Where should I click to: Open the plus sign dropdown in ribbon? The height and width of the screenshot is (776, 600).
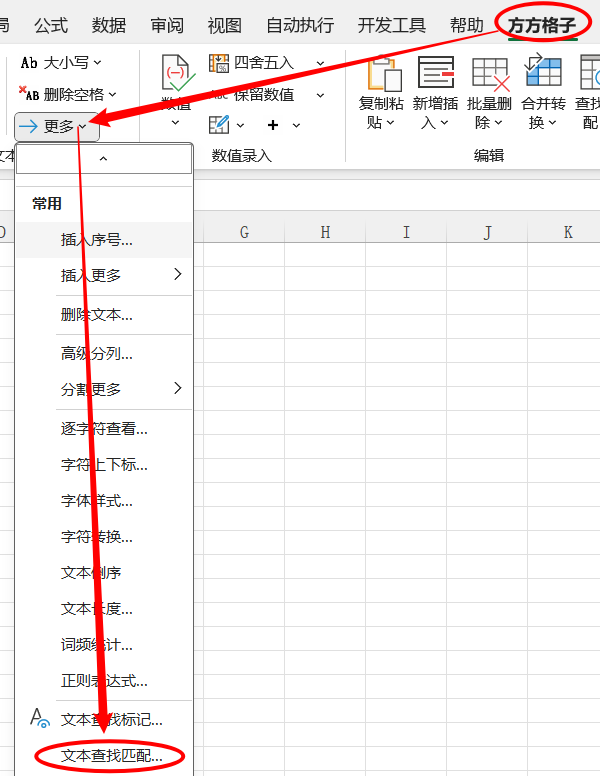[x=283, y=125]
